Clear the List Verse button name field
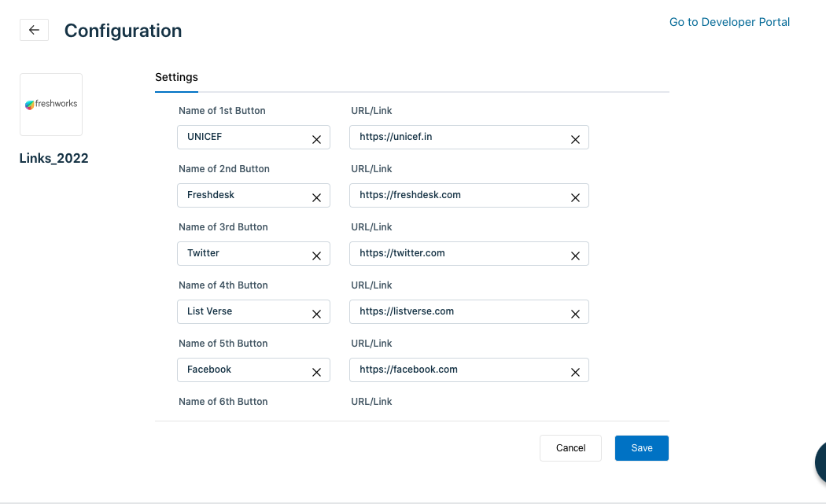 click(316, 314)
